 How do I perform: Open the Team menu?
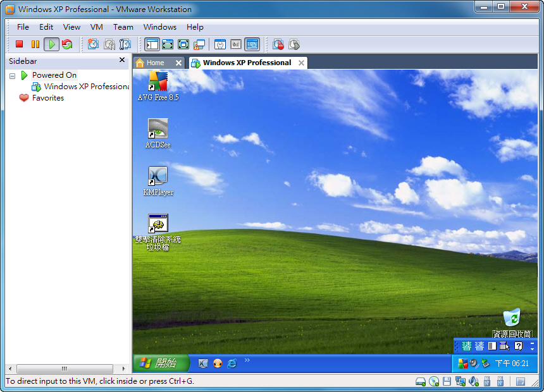(123, 27)
